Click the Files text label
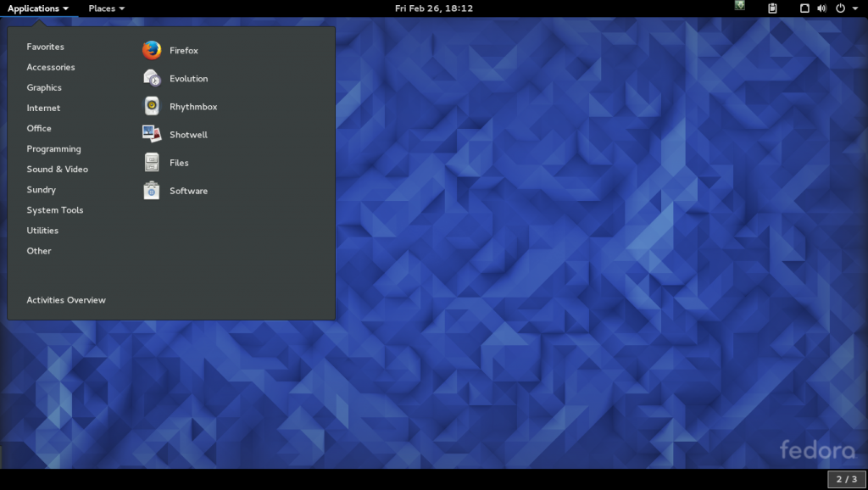 coord(179,163)
